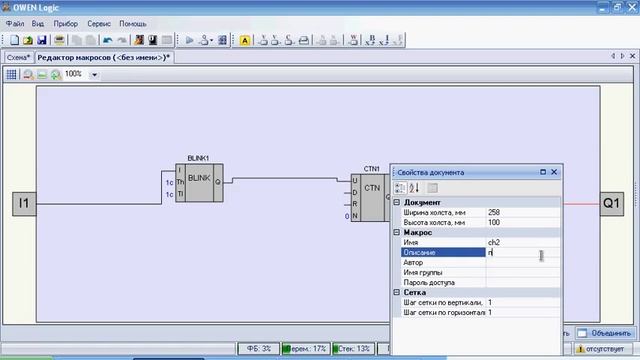Image resolution: width=640 pixels, height=360 pixels.
Task: Close the active editor tab
Action: tap(633, 56)
